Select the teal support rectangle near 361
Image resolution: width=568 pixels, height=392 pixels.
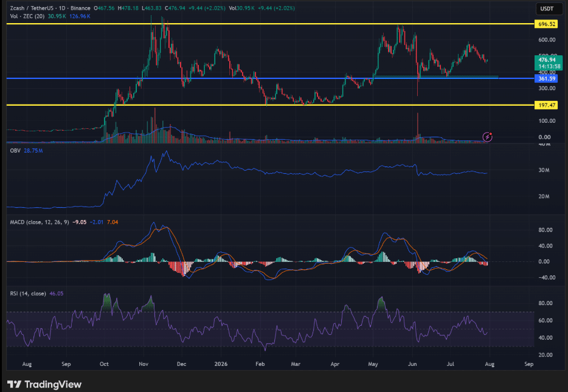click(436, 77)
